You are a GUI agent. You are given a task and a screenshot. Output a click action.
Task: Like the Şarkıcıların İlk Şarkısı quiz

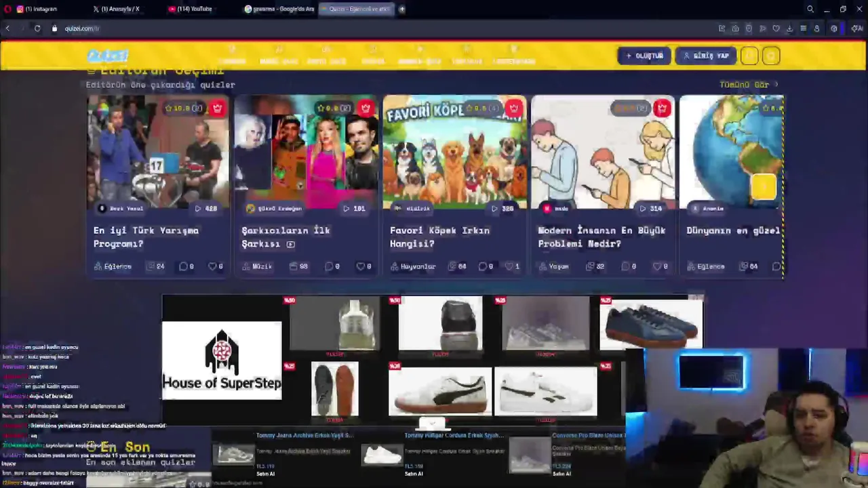click(364, 266)
